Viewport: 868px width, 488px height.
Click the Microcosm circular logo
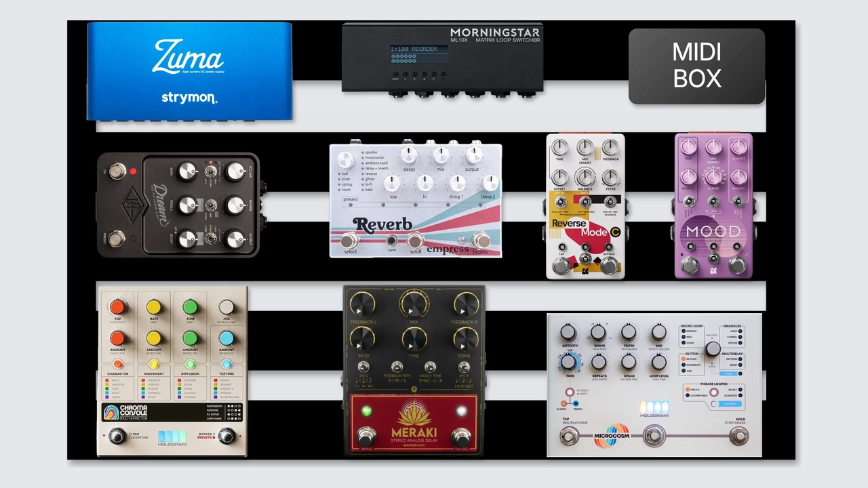point(612,435)
